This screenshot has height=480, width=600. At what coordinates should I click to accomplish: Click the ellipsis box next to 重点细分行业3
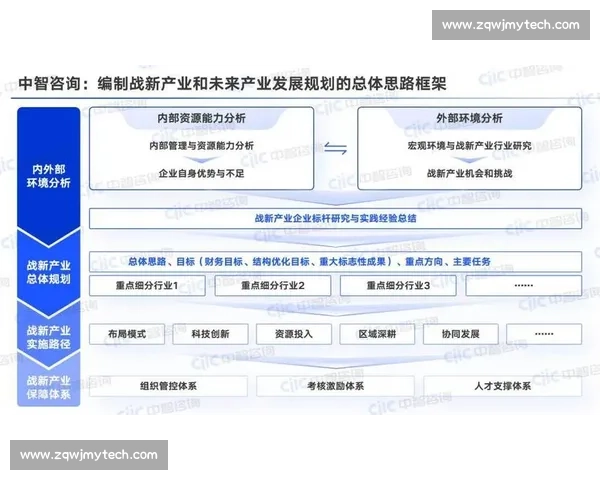pos(524,286)
